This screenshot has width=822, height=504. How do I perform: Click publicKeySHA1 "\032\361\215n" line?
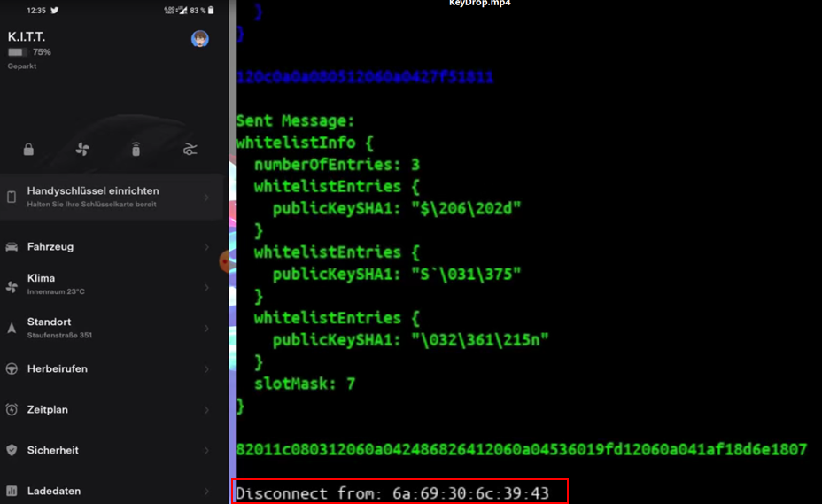coord(410,340)
